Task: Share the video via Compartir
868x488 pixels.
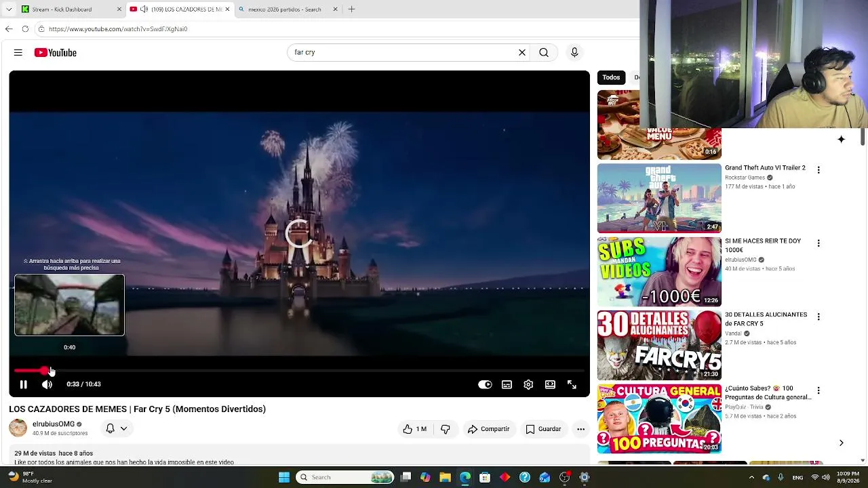Action: point(488,429)
